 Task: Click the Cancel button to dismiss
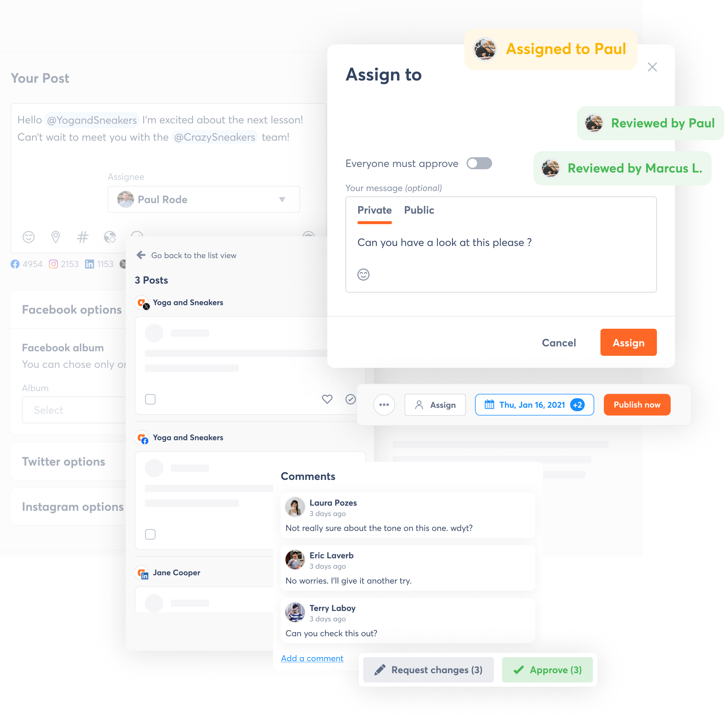558,342
